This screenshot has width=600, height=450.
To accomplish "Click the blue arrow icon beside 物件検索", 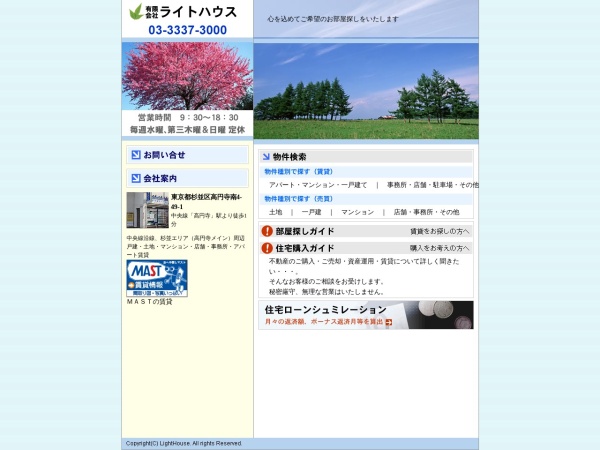I will (266, 157).
